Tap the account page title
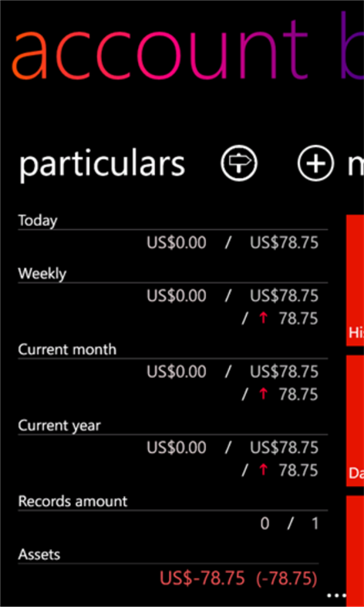 [x=159, y=49]
